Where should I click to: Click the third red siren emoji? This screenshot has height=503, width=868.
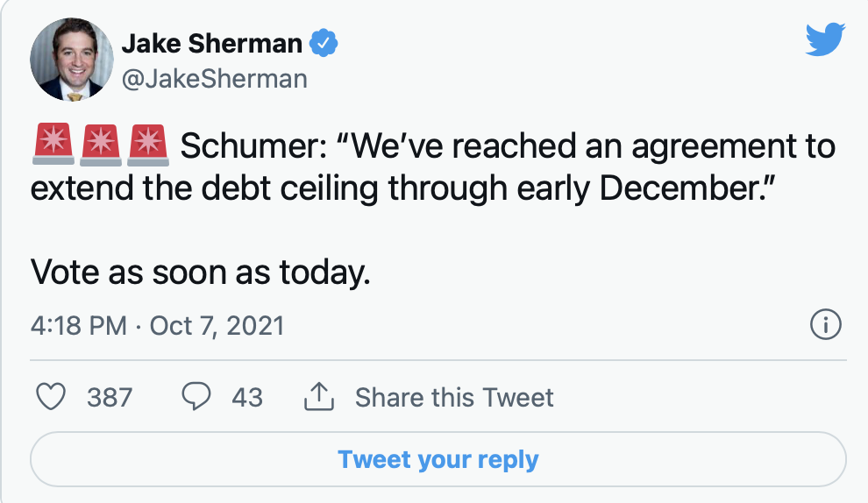click(147, 145)
